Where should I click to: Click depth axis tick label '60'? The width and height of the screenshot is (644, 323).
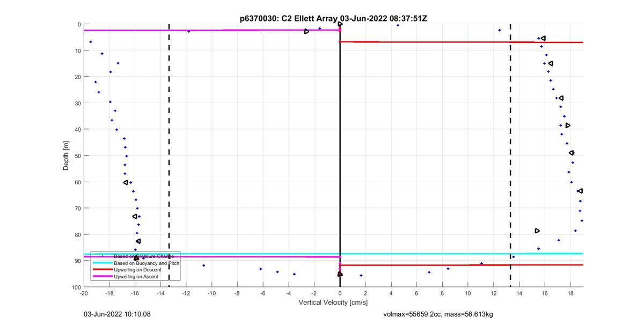[x=77, y=182]
